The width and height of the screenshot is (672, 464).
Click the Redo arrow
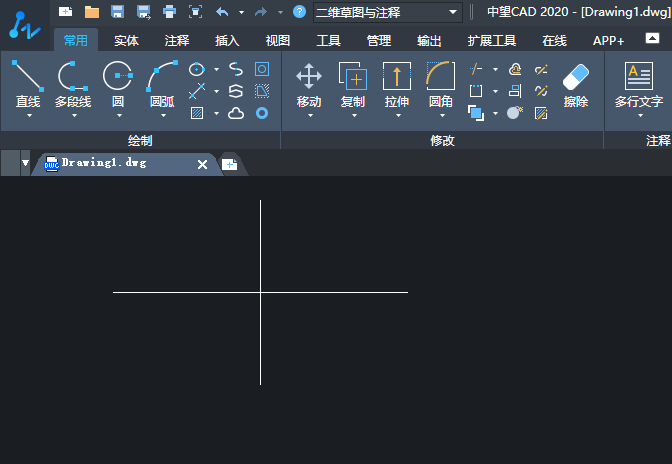(x=261, y=12)
